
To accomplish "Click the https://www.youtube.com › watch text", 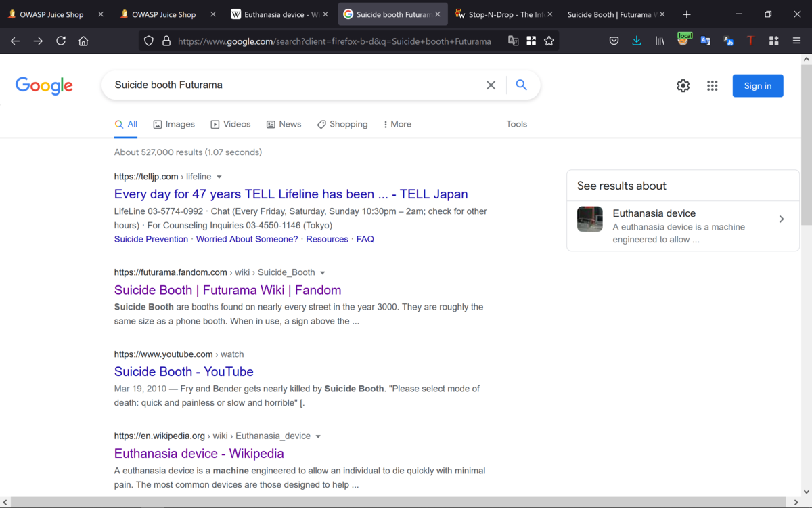I will click(x=179, y=354).
